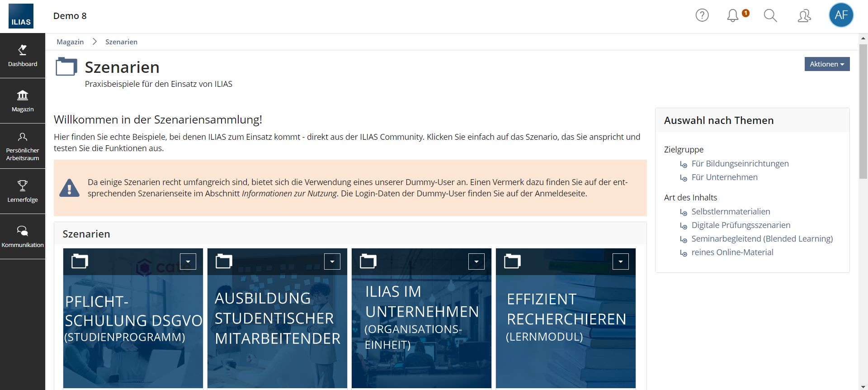Click the scrollbar down arrow
The image size is (868, 390).
(x=863, y=386)
